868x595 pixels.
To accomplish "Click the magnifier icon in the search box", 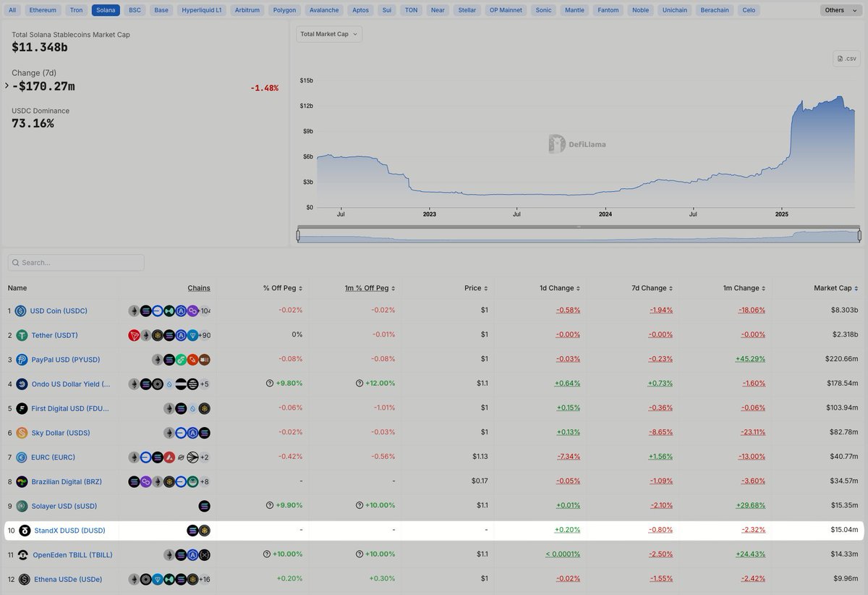I will pyautogui.click(x=16, y=263).
